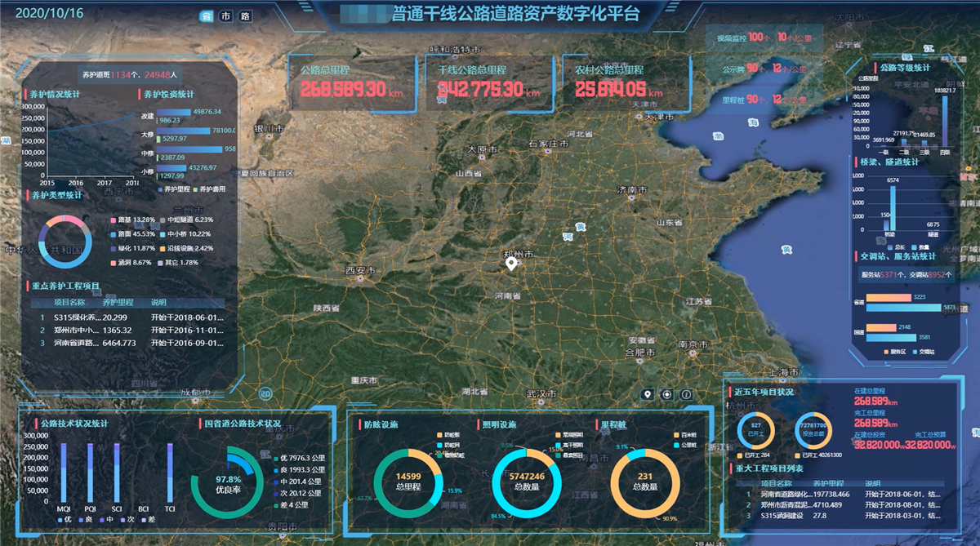Switch to the 市 city level tab

[225, 16]
